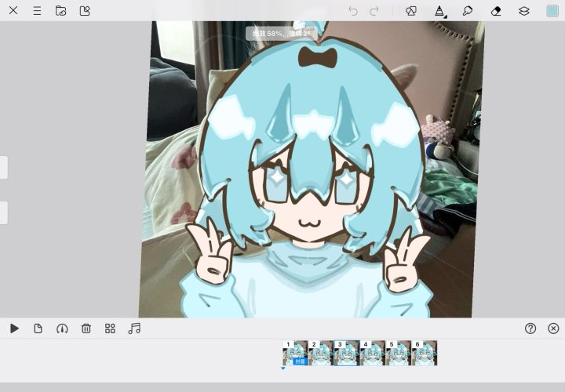The image size is (565, 392).
Task: Tap the upper left-edge slider handle
Action: pos(4,167)
